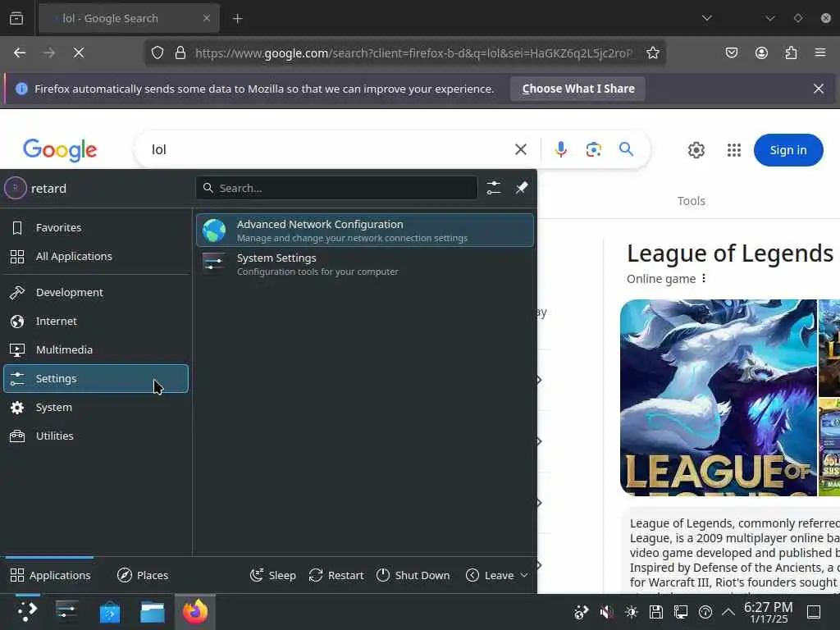Open Advanced Network Configuration
The image size is (840, 630).
365,231
